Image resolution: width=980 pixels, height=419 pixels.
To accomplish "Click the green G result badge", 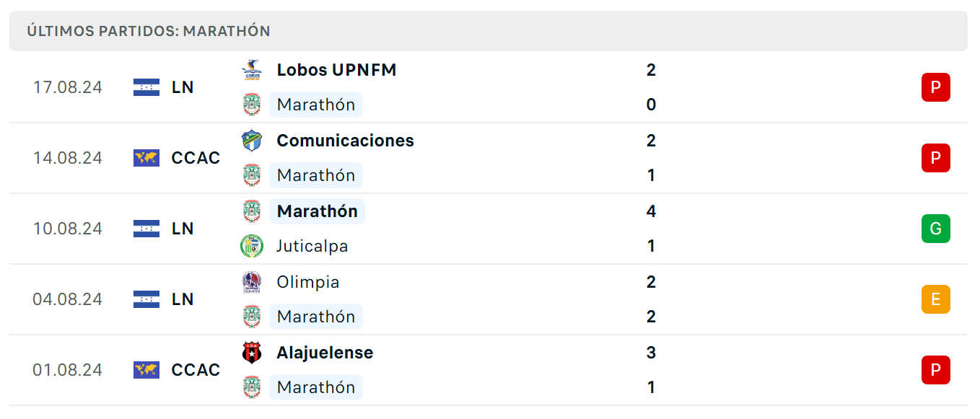I will (936, 229).
